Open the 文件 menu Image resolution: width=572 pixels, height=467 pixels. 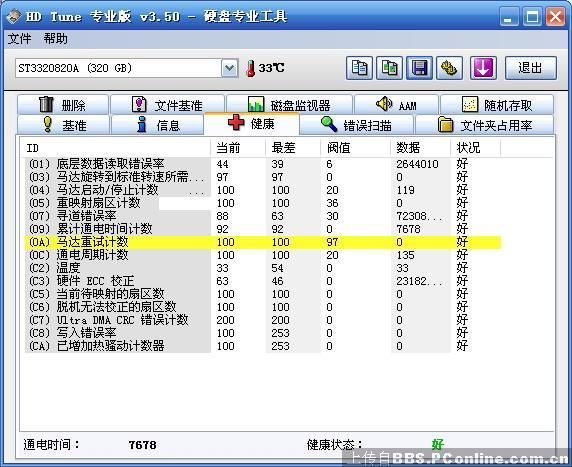(19, 39)
